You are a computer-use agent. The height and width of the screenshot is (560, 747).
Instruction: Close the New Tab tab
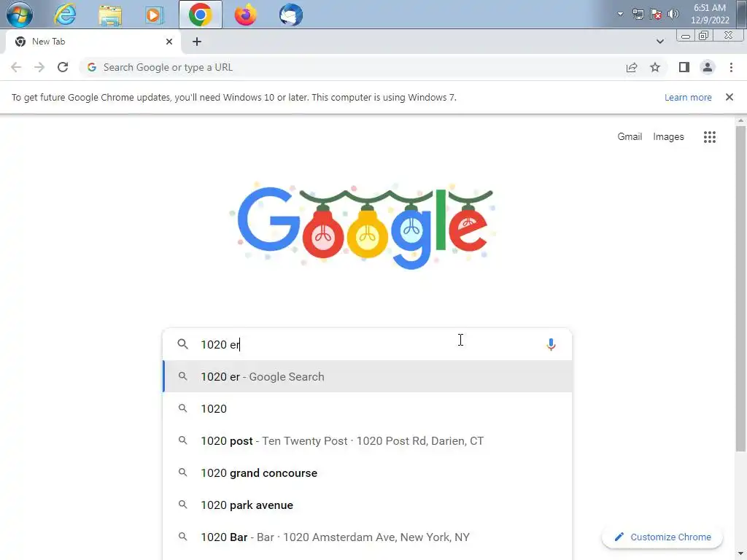[x=169, y=42]
